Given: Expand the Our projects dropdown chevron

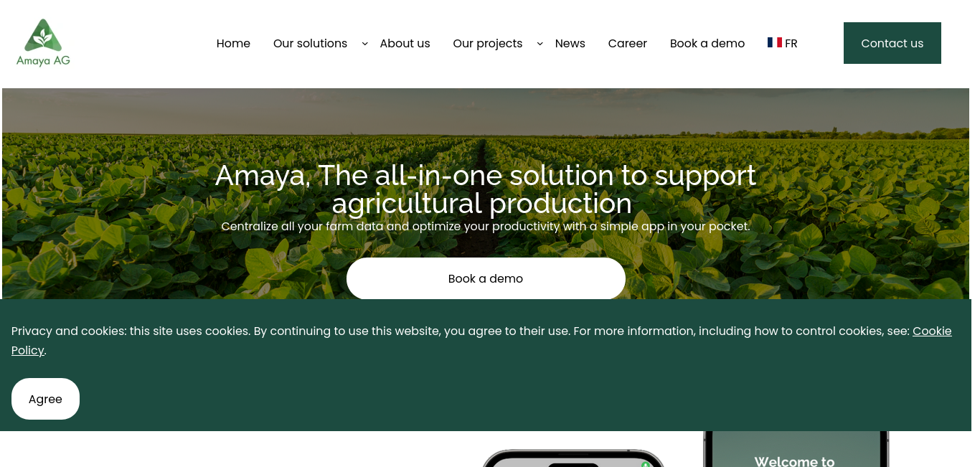Looking at the screenshot, I should pos(540,44).
